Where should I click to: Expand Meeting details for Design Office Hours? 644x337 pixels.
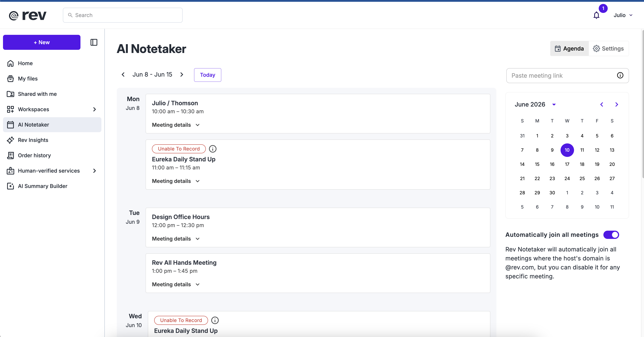click(x=176, y=239)
